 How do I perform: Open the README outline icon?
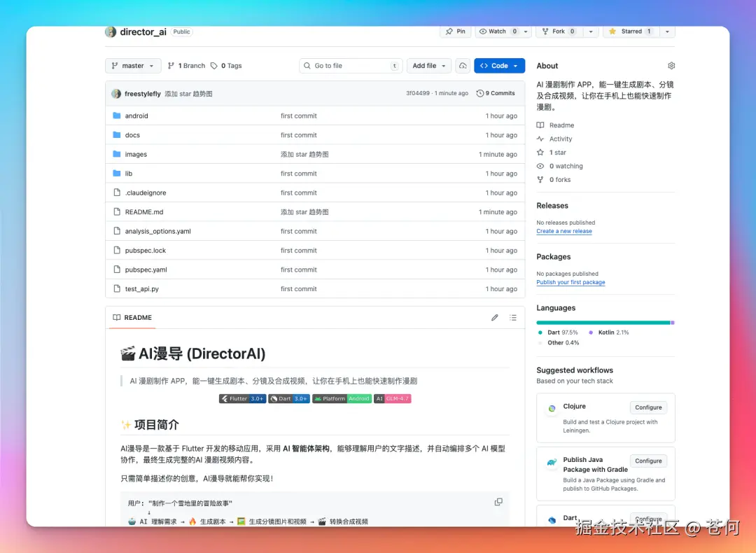pyautogui.click(x=513, y=317)
